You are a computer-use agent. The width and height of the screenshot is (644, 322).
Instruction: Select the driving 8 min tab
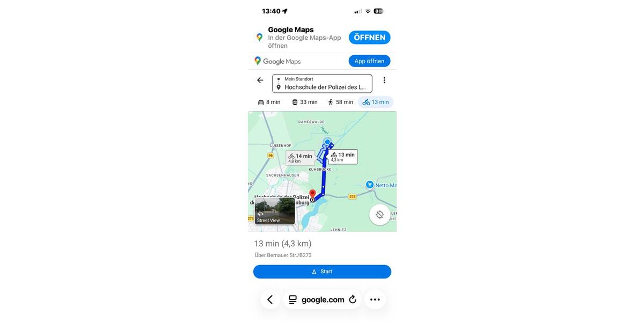click(x=269, y=102)
